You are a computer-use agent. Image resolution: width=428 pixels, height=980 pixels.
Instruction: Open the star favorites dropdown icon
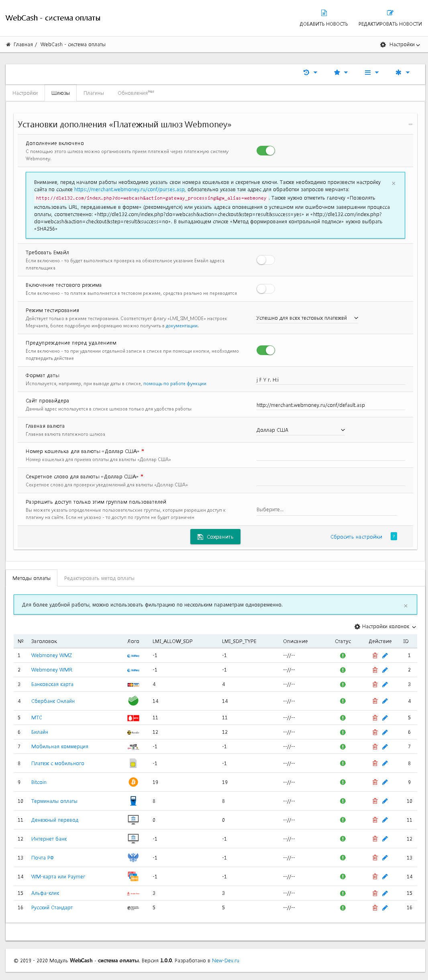point(341,73)
